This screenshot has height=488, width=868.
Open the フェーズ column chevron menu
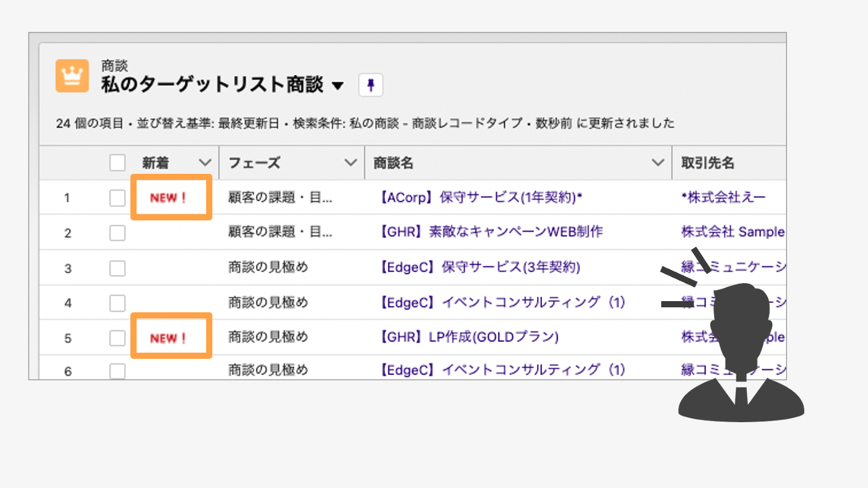tap(350, 163)
